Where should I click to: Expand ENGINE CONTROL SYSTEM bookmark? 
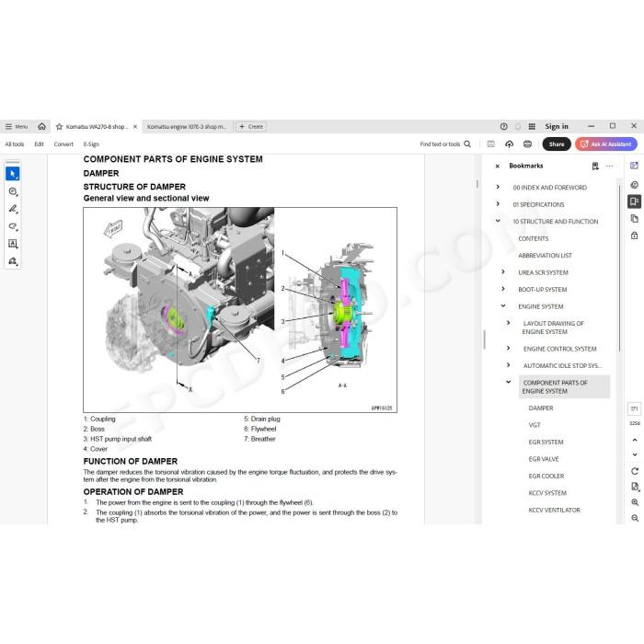(509, 349)
